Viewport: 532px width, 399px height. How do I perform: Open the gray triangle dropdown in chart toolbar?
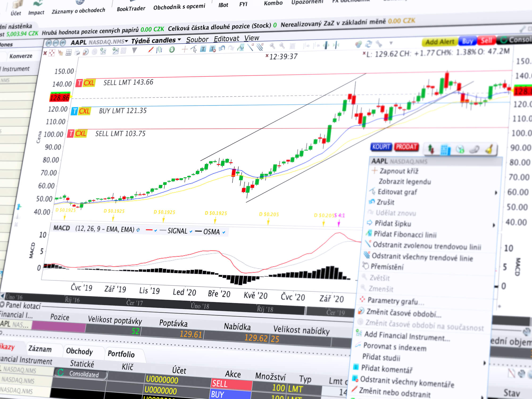click(135, 50)
